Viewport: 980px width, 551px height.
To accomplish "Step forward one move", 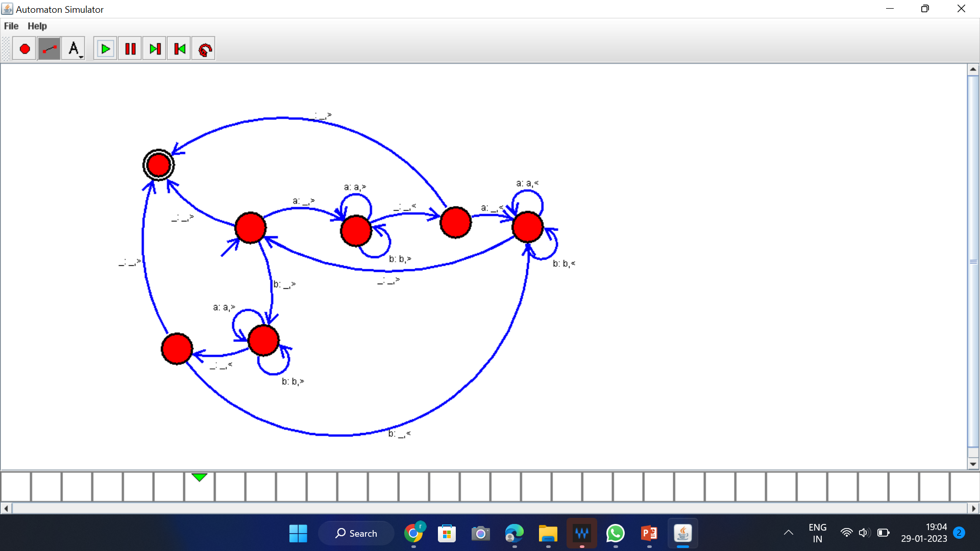I will [155, 49].
